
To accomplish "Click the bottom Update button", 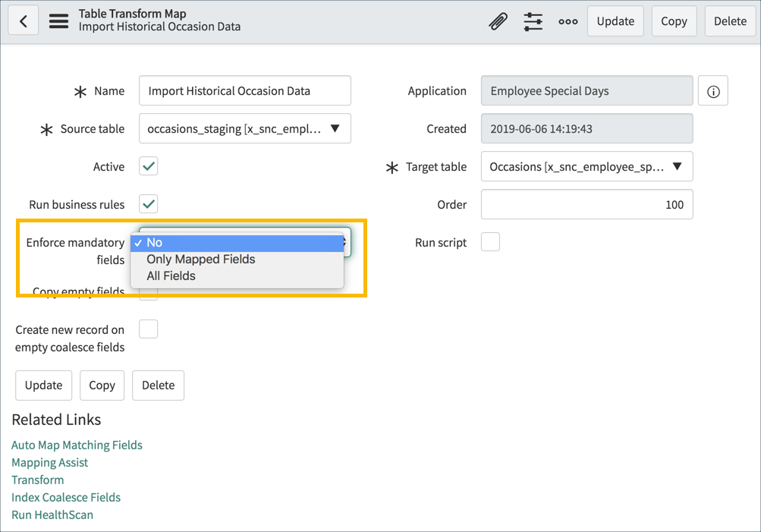I will tap(43, 385).
